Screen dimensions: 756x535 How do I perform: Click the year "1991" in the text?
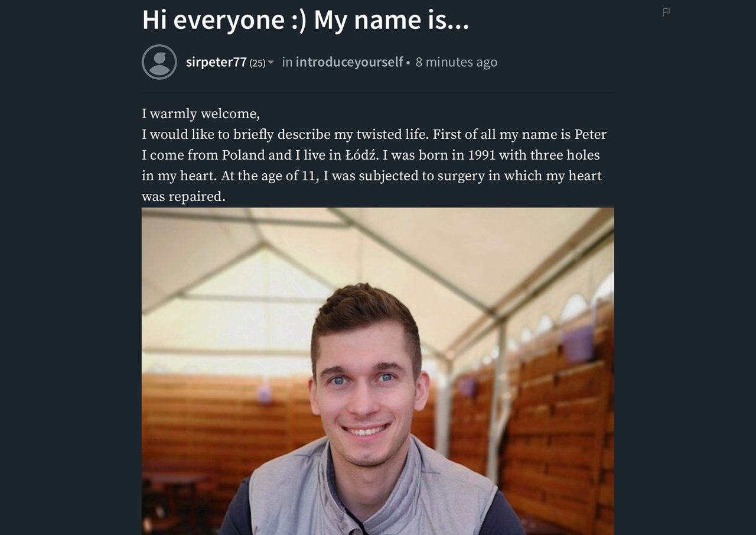pos(481,155)
